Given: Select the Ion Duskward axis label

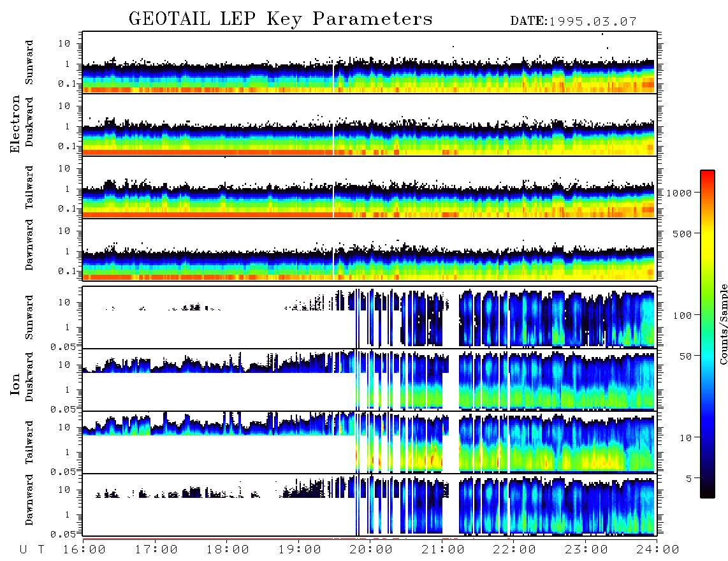Looking at the screenshot, I should 29,377.
